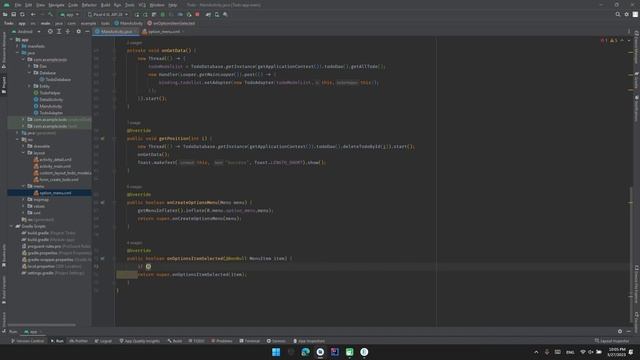Open Logcat tool window
Screen dimensions: 640x360
click(103, 341)
